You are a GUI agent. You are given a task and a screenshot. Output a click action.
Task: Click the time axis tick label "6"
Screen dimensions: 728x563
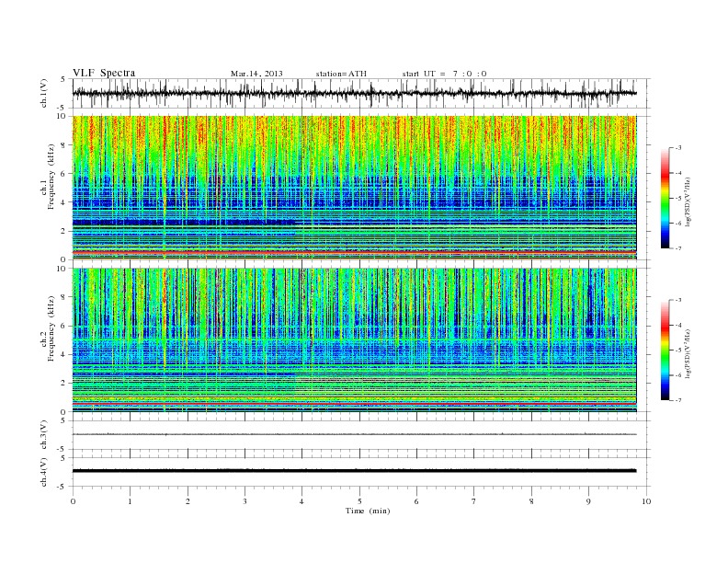[417, 501]
